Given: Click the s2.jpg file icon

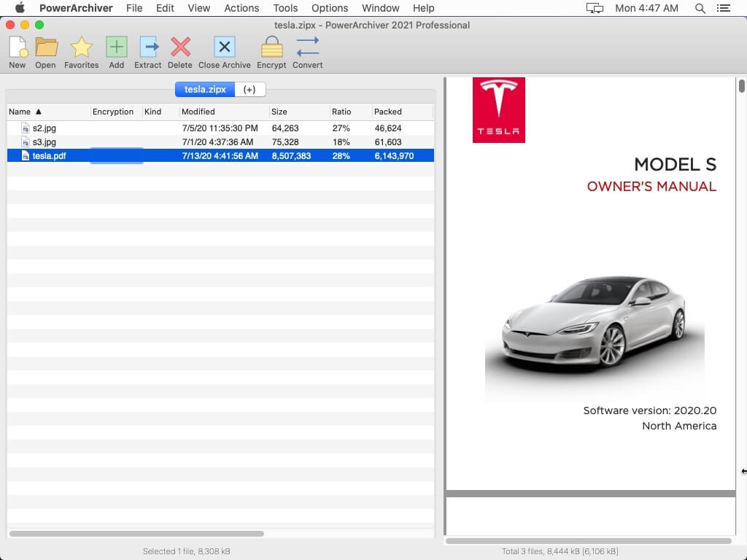Looking at the screenshot, I should tap(26, 128).
